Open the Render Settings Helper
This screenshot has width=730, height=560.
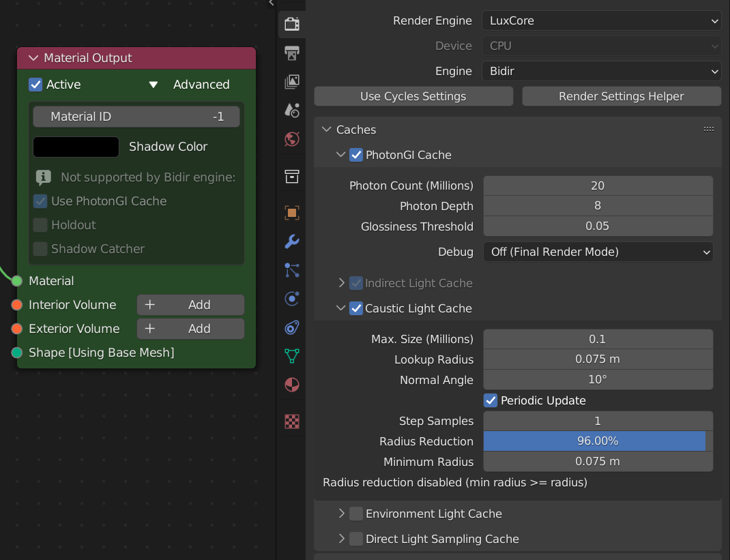click(x=621, y=96)
